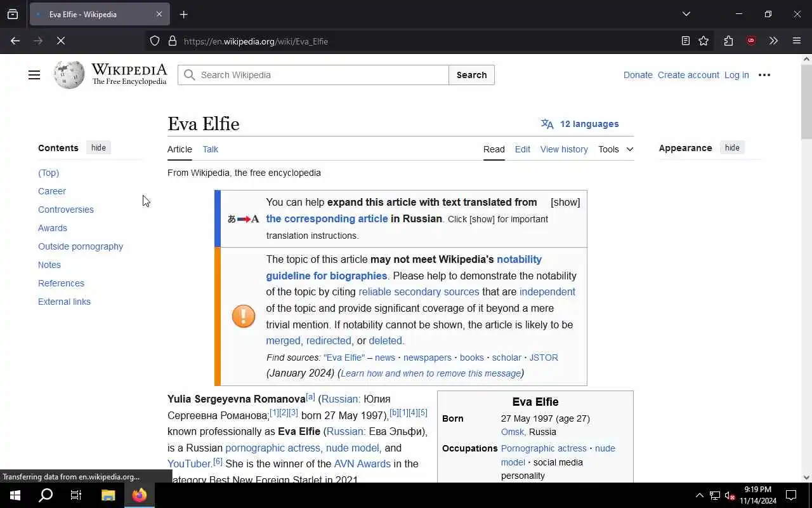Open the 12 languages dropdown
Viewport: 812px width, 508px height.
tap(580, 124)
